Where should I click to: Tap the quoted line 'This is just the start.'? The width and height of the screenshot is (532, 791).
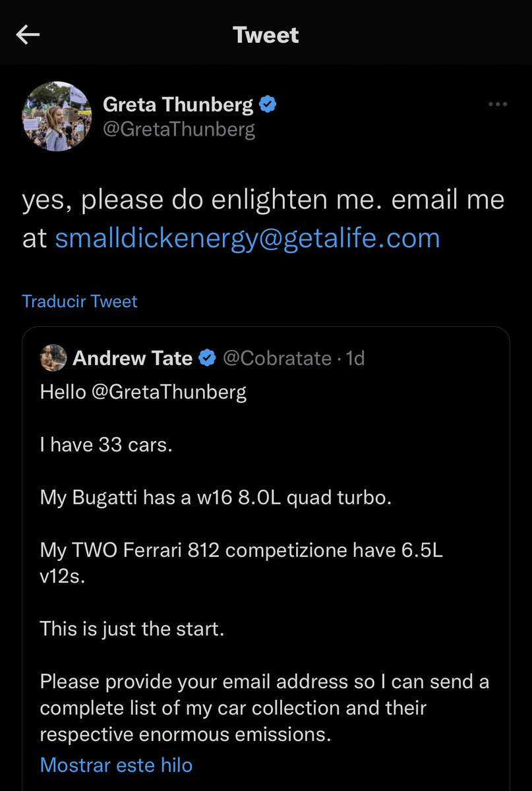coord(133,628)
